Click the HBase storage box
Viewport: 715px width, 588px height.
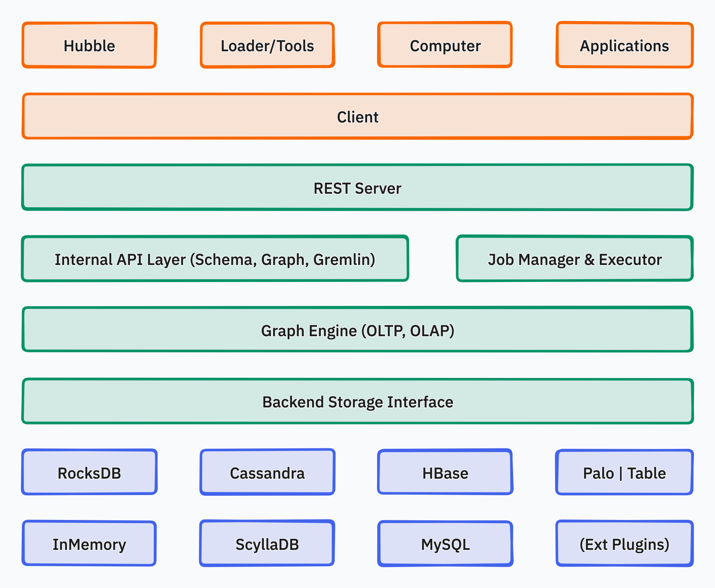(x=445, y=473)
